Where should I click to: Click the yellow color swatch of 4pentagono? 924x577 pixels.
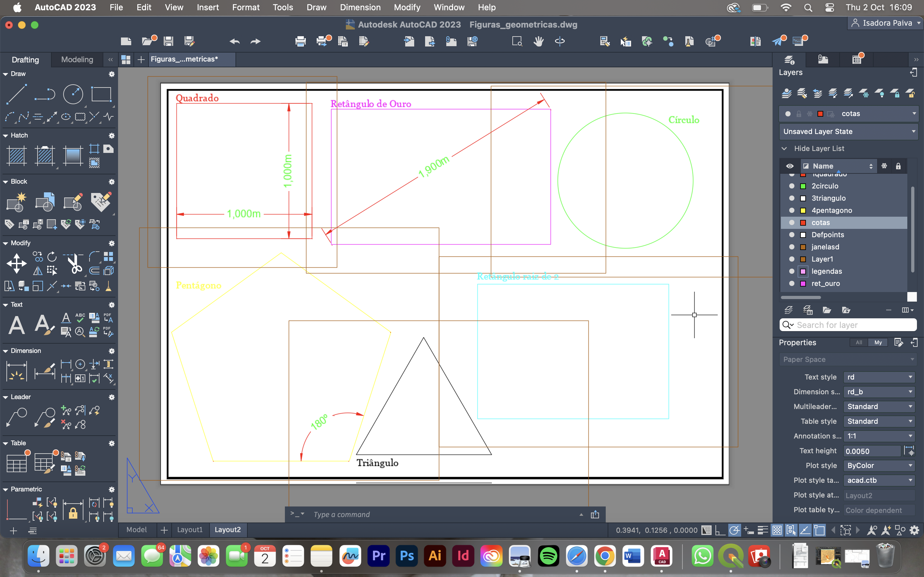click(803, 210)
